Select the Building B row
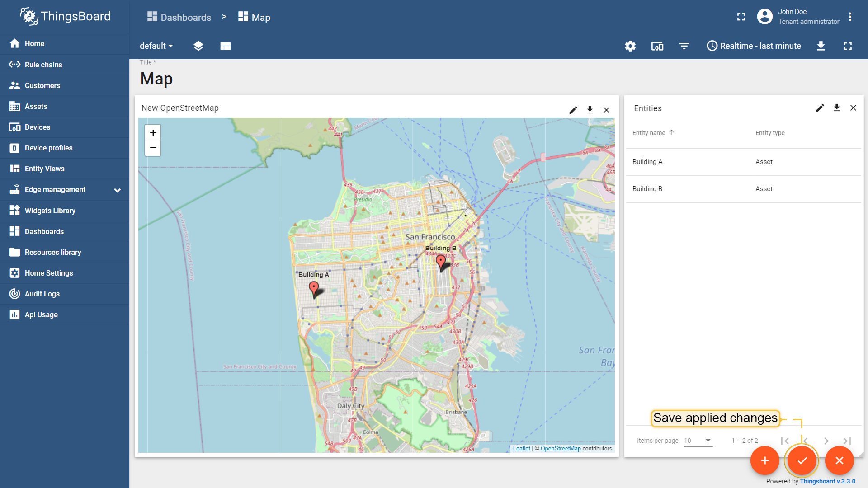Image resolution: width=868 pixels, height=488 pixels. [x=744, y=189]
